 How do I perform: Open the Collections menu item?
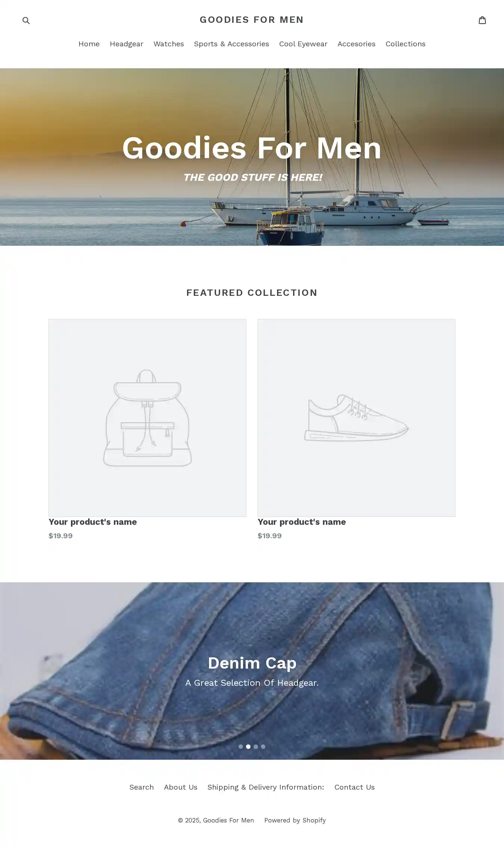(405, 44)
